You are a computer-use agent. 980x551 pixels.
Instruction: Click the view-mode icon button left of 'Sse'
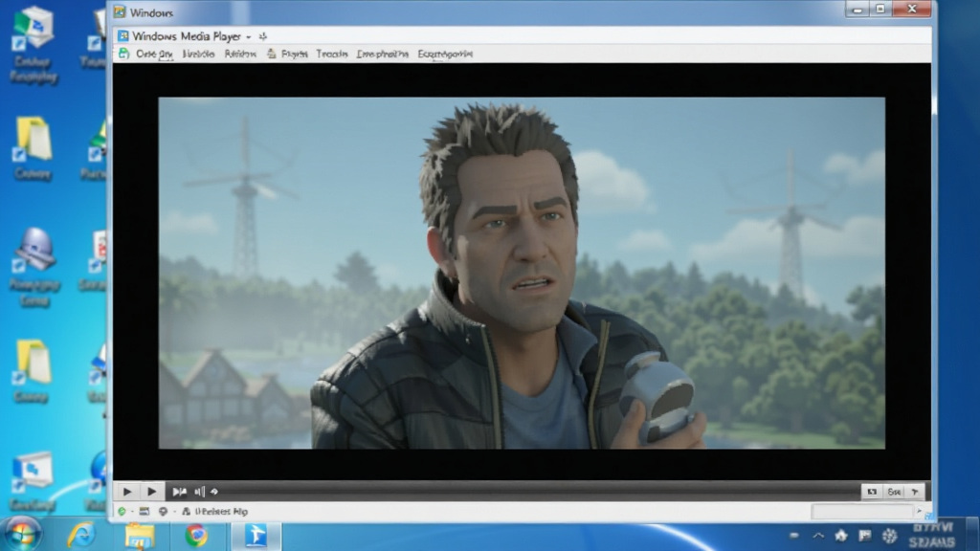[x=872, y=492]
